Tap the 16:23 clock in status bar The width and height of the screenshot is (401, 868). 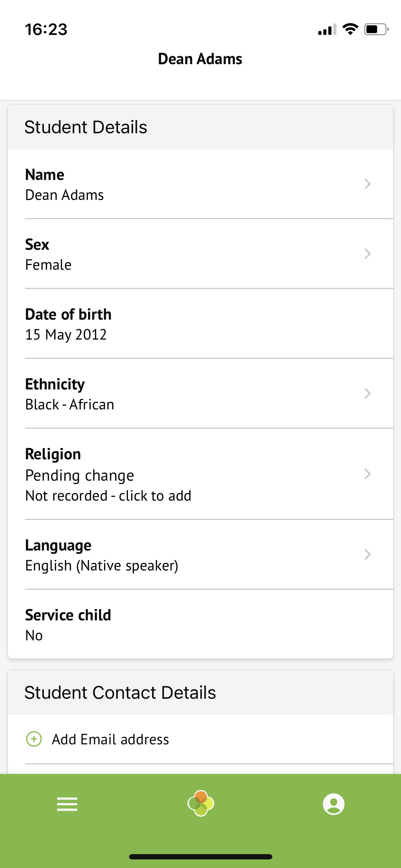click(x=46, y=30)
